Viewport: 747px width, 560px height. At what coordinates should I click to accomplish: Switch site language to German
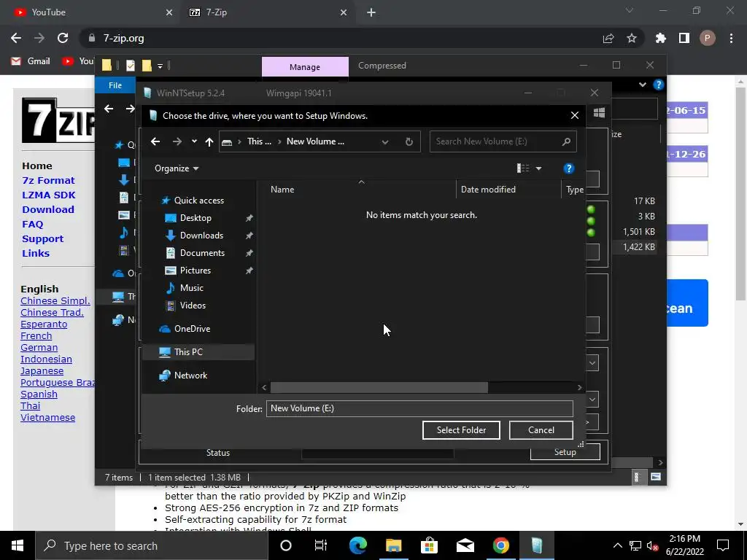pos(39,348)
